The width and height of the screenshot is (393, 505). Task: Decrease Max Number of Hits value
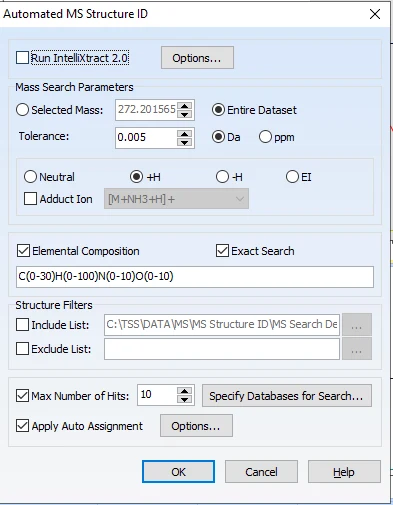pos(184,399)
